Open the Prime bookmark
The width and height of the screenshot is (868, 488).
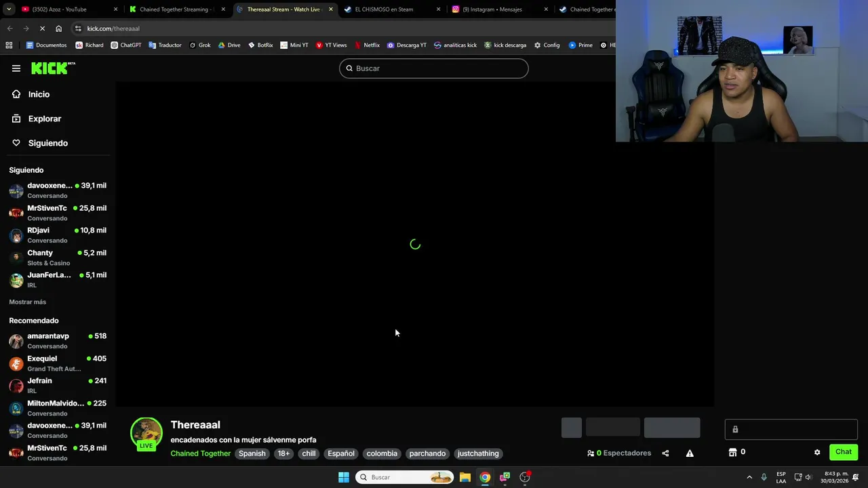[x=580, y=45]
